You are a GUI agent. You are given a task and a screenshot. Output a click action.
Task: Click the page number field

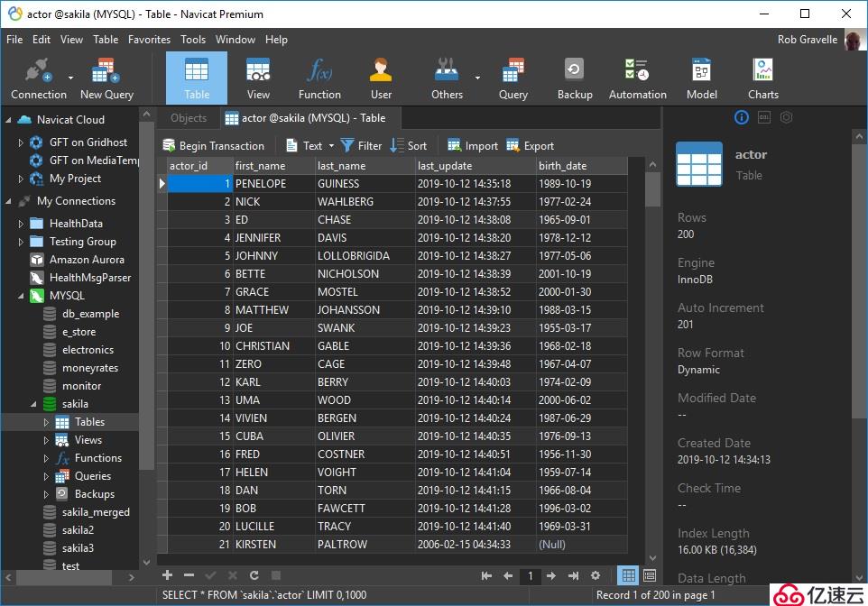click(530, 575)
